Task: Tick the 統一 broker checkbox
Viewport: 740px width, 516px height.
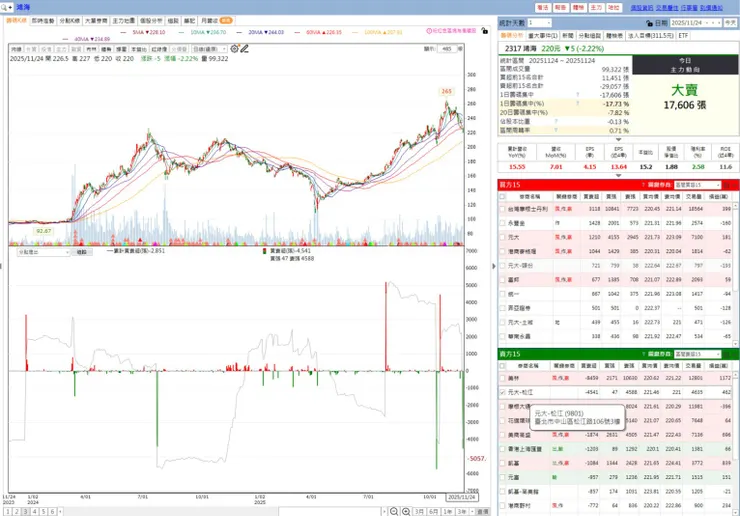Action: click(x=503, y=294)
